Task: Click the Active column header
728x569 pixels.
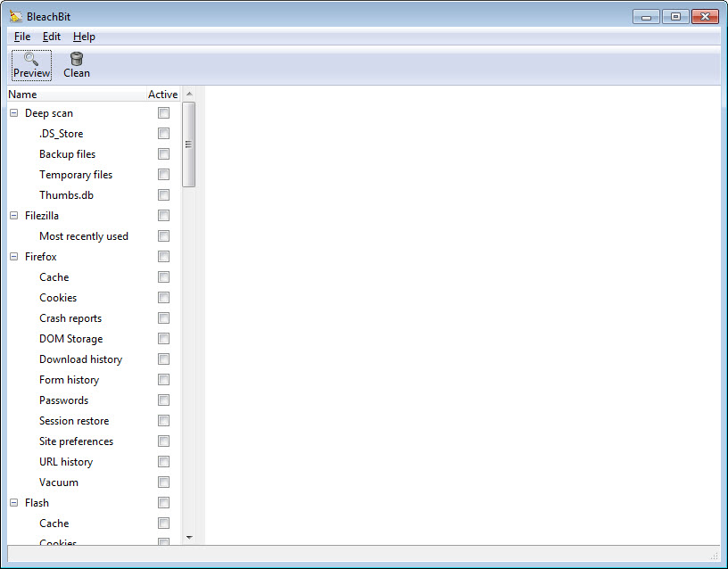Action: click(x=162, y=95)
